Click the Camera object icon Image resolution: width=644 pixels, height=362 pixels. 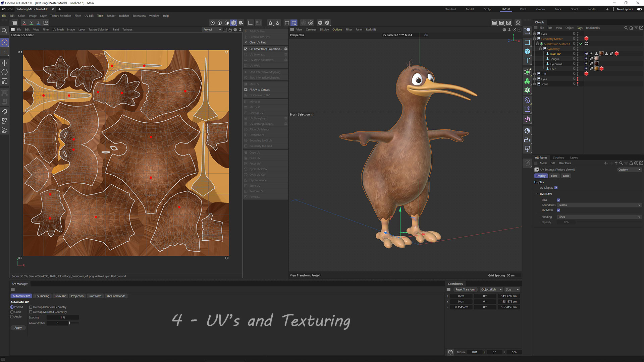point(527,140)
